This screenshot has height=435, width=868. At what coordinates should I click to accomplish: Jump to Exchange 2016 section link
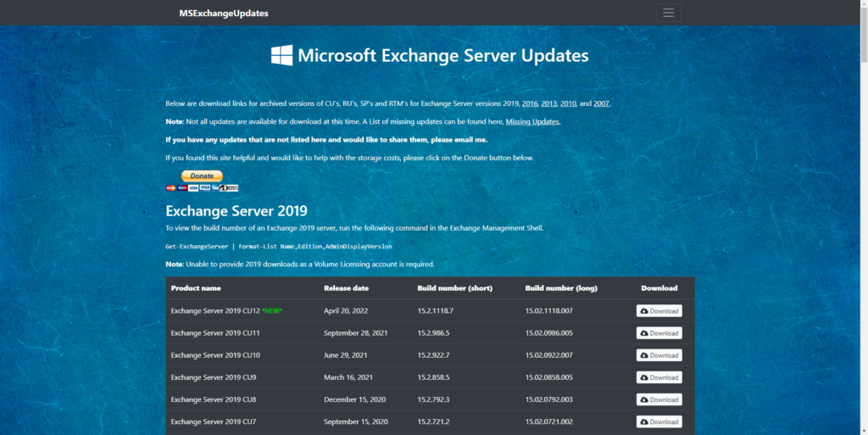[530, 103]
